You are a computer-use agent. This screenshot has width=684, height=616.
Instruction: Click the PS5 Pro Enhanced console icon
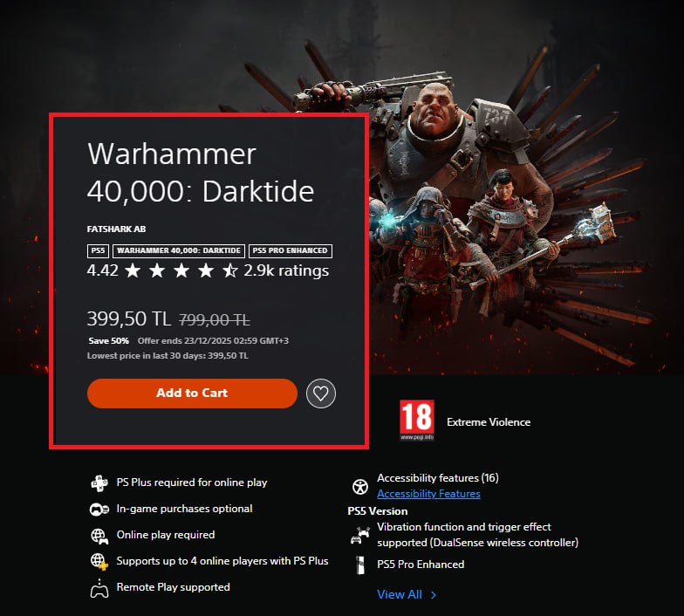[360, 565]
